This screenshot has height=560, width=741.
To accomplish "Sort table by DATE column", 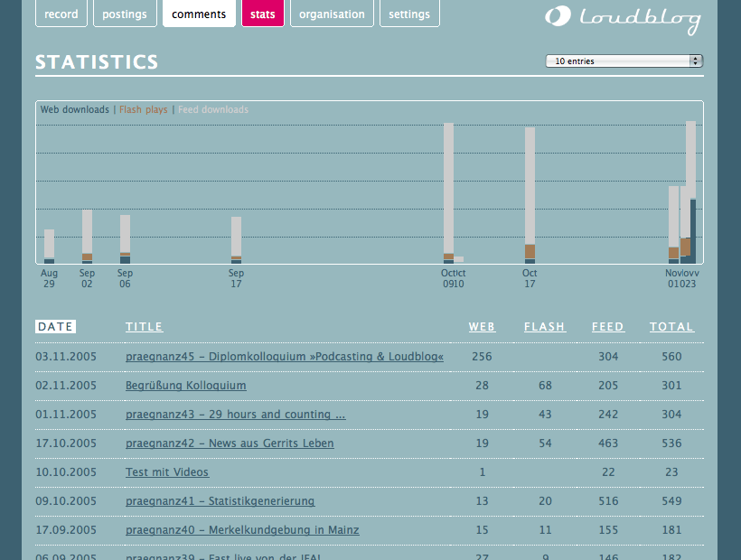I will pyautogui.click(x=55, y=327).
